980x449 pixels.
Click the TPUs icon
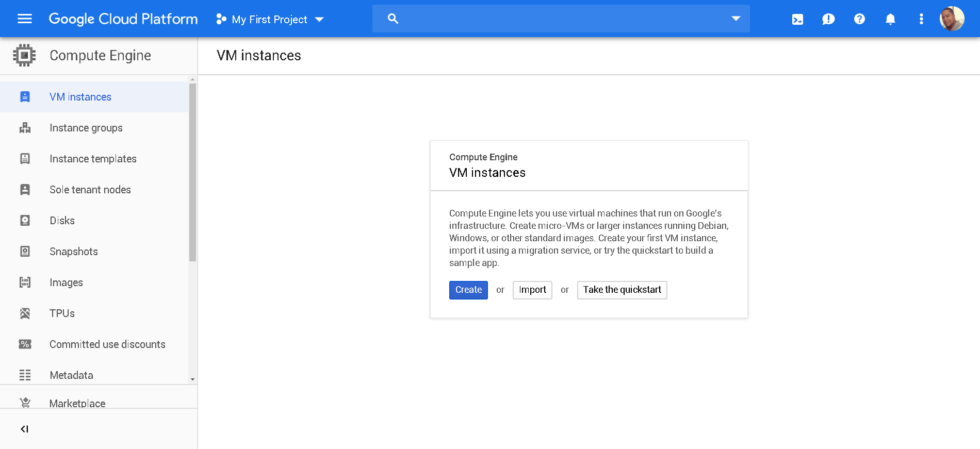point(25,313)
